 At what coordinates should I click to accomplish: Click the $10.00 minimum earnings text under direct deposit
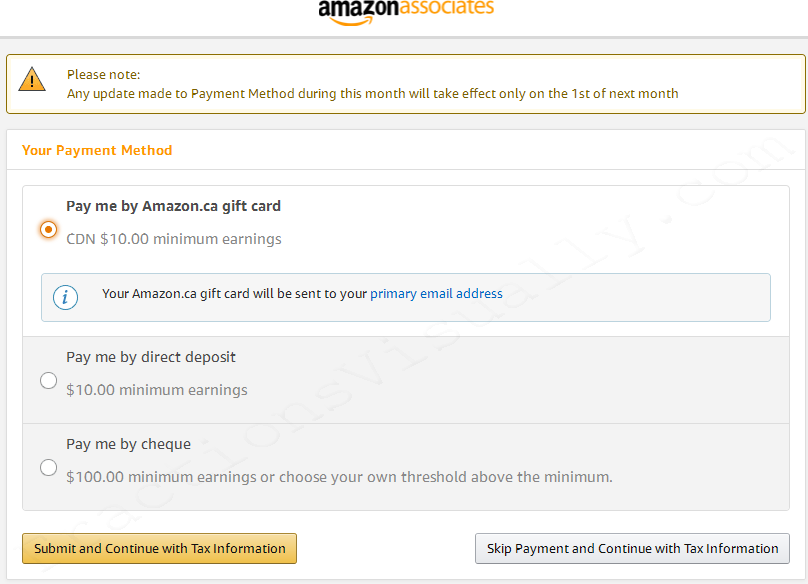(x=157, y=390)
